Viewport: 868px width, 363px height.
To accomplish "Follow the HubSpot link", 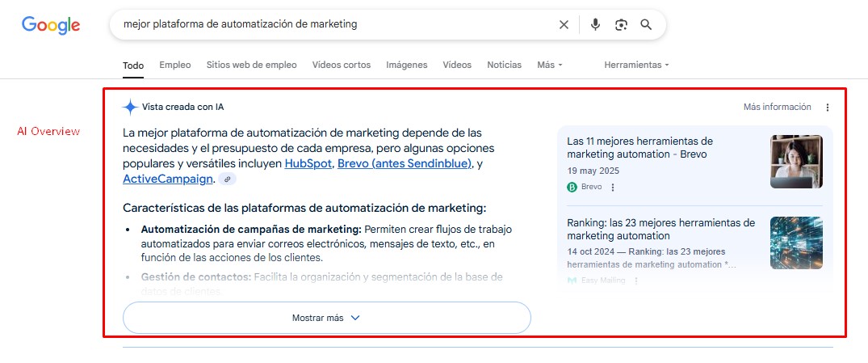I will (x=308, y=164).
